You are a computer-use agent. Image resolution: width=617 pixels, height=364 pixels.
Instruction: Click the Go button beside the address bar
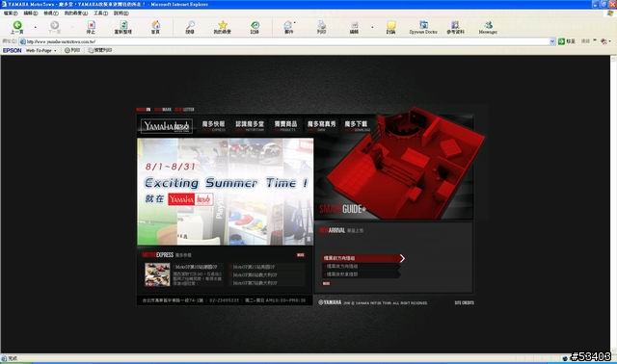[x=567, y=41]
